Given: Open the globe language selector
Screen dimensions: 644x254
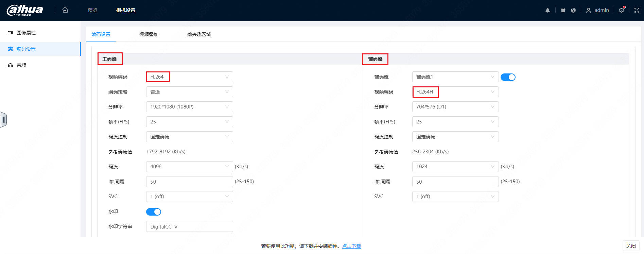Looking at the screenshot, I should [573, 10].
